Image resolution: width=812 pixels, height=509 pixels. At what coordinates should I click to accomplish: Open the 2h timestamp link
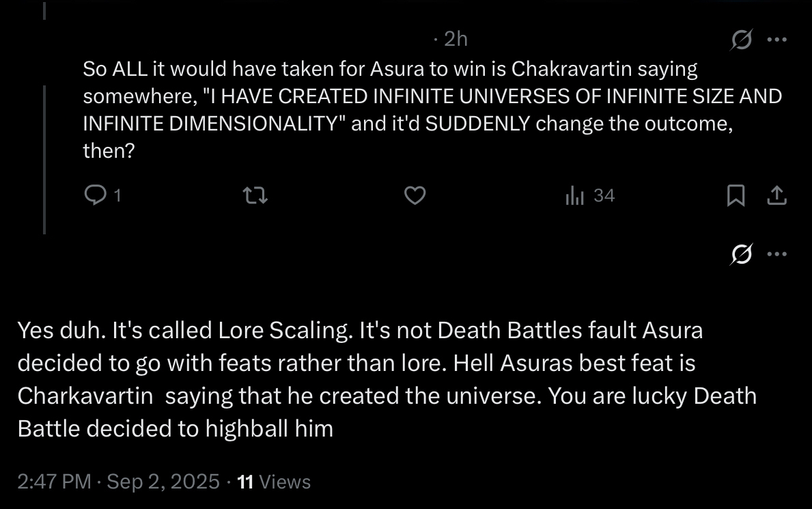coord(456,39)
